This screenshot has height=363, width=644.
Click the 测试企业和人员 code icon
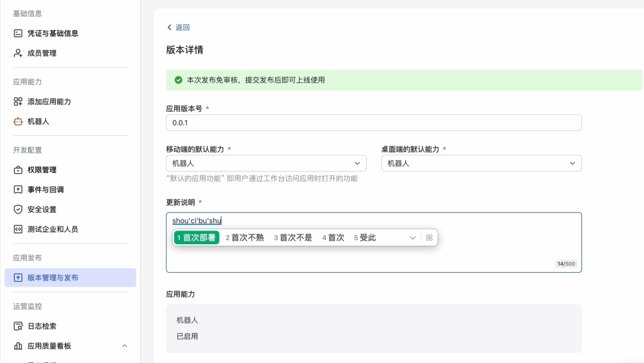click(18, 229)
